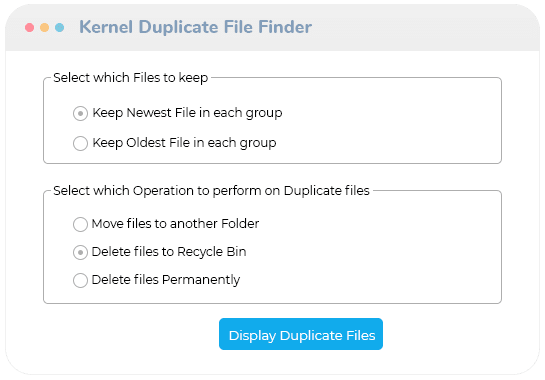Click the 'Delete files to Recycle Bin' label text

pos(169,252)
